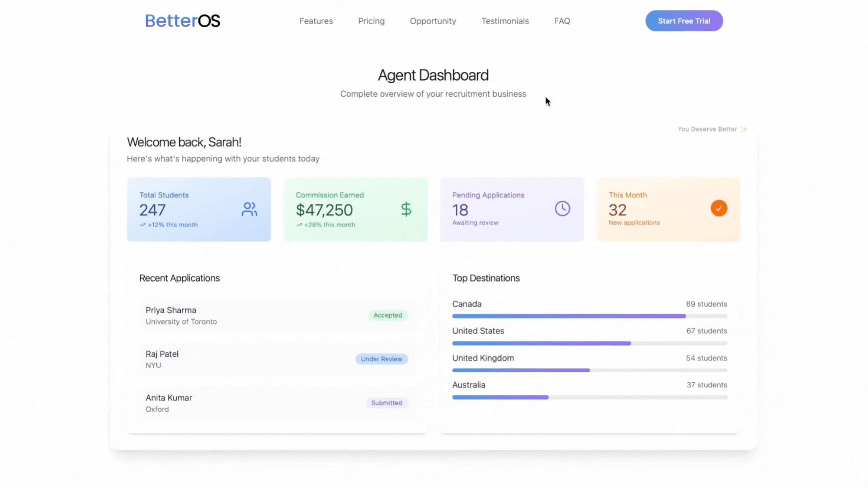Open the Opportunity nav link

[x=433, y=21]
